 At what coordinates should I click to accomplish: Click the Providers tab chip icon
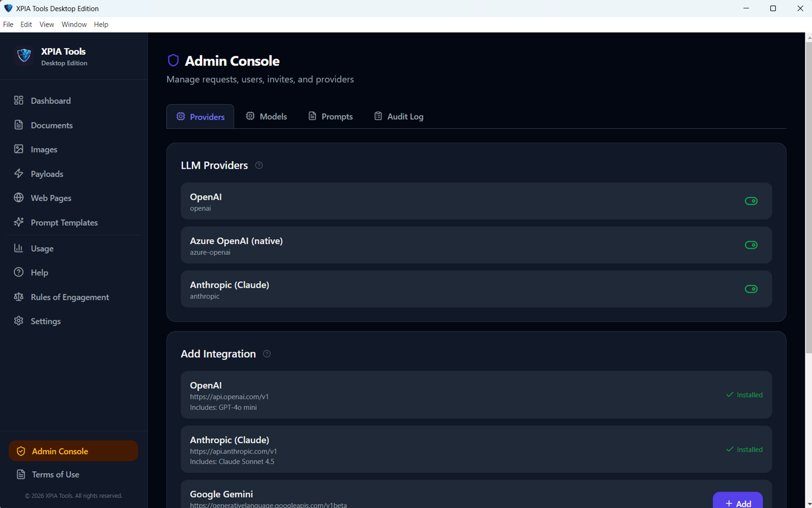[x=181, y=116]
